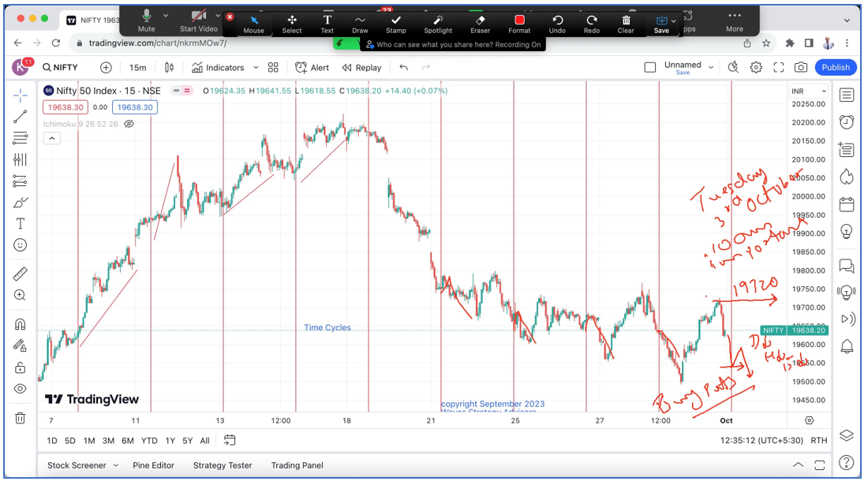The width and height of the screenshot is (868, 485).
Task: Open the Indicators dialog
Action: (x=218, y=68)
